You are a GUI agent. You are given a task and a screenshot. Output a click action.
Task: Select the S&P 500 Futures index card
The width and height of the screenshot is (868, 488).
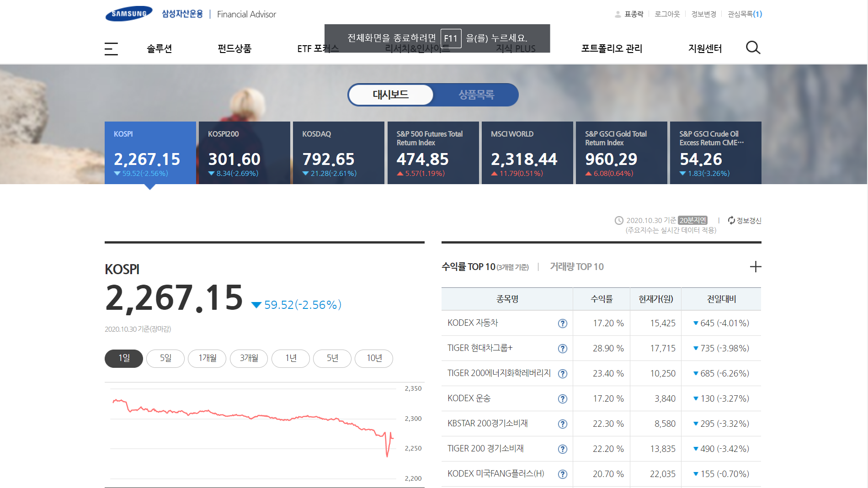pos(433,153)
